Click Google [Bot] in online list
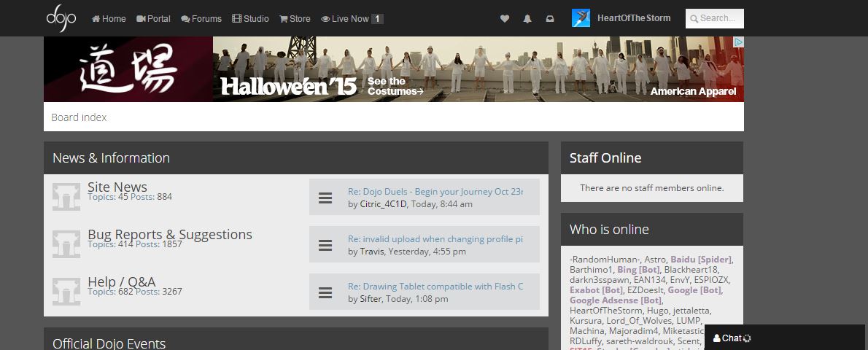 pos(694,290)
